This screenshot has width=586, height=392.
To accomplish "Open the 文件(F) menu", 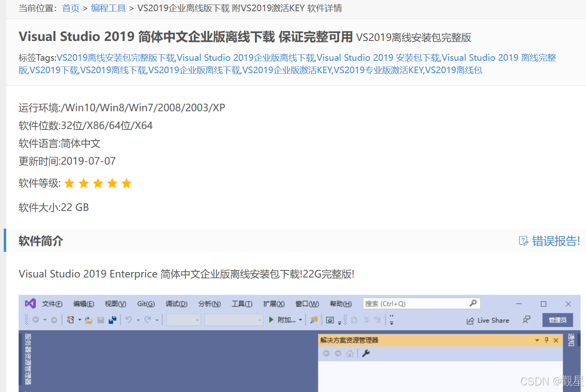I will 52,304.
